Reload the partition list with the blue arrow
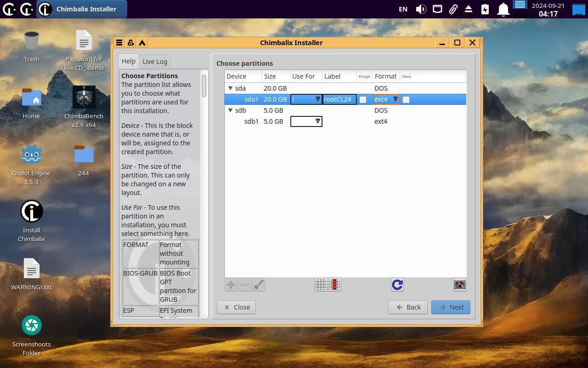 coord(397,285)
